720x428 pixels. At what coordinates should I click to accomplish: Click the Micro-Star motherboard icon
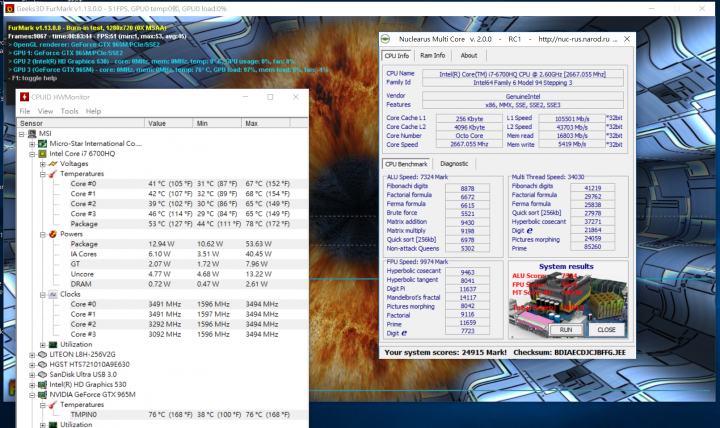[x=42, y=144]
